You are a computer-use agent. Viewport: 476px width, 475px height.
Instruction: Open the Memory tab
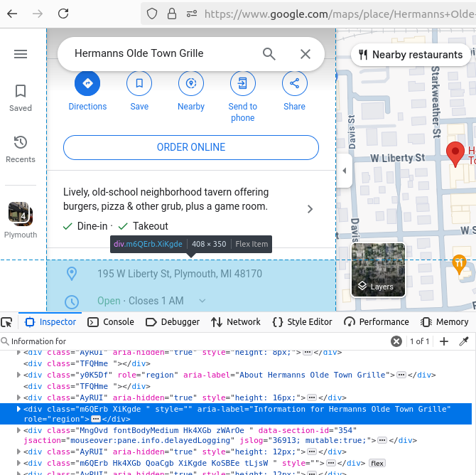coord(445,322)
